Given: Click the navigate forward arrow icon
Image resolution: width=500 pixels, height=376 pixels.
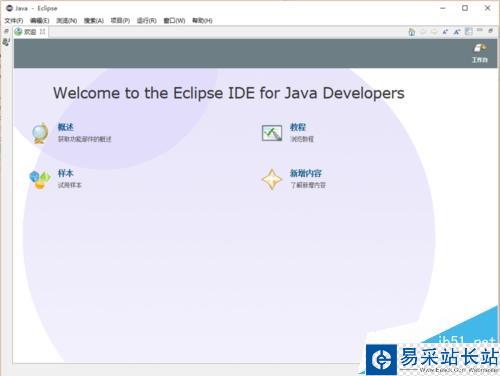Looking at the screenshot, I should point(434,32).
